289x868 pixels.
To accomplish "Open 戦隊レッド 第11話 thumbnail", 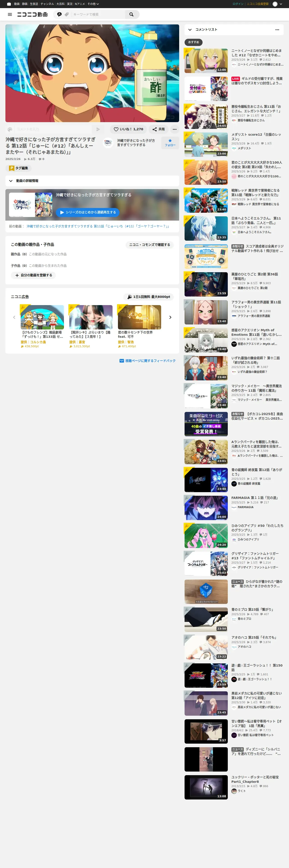I will 206,201.
